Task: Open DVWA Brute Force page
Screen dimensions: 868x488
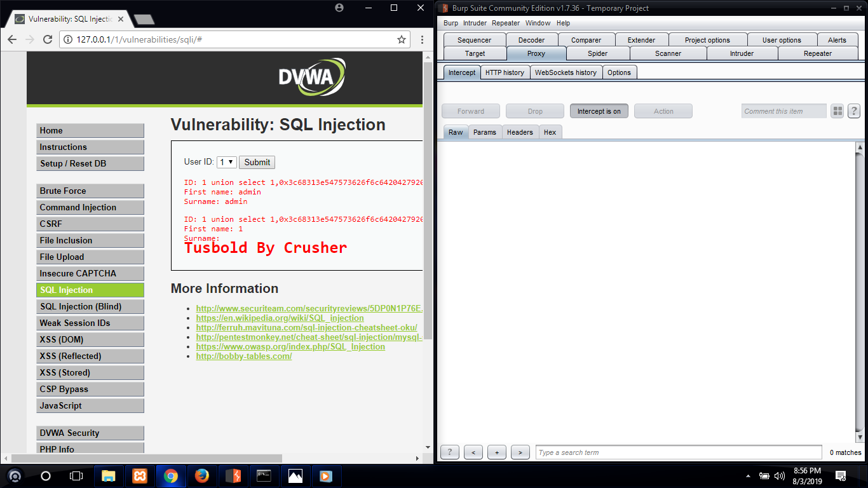Action: click(90, 191)
